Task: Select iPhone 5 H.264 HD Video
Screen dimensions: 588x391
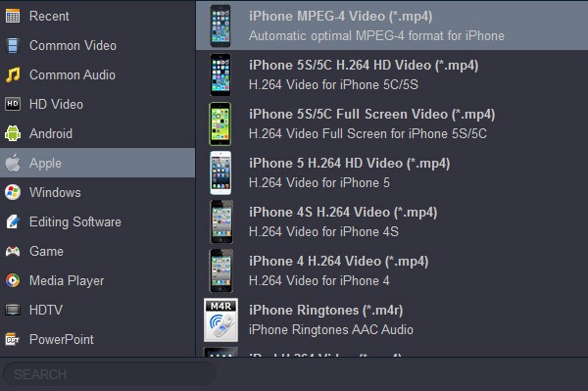Action: [x=392, y=172]
